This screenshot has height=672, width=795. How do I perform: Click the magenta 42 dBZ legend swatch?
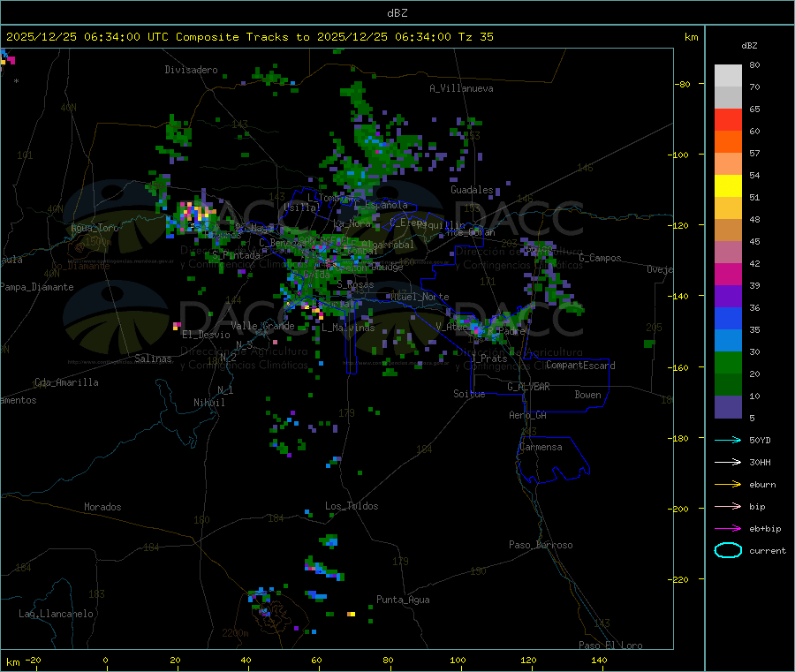728,274
